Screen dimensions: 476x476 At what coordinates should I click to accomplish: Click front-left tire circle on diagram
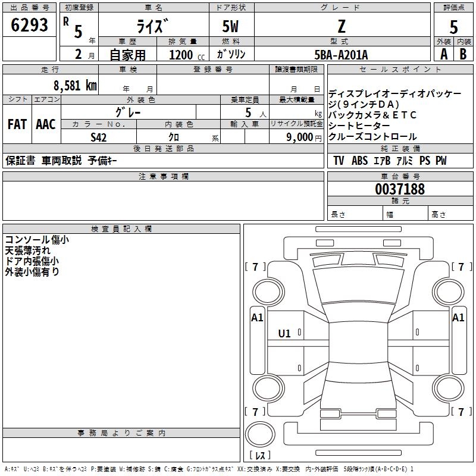(268, 292)
